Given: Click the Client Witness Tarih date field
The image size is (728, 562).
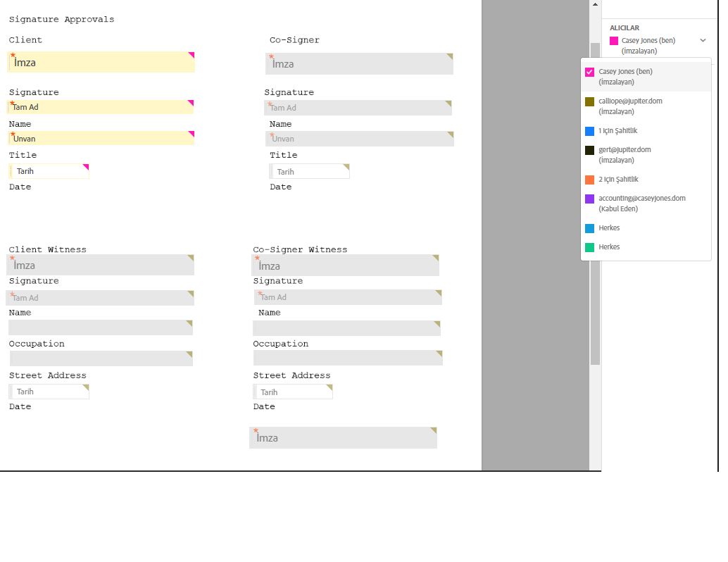Looking at the screenshot, I should (49, 392).
